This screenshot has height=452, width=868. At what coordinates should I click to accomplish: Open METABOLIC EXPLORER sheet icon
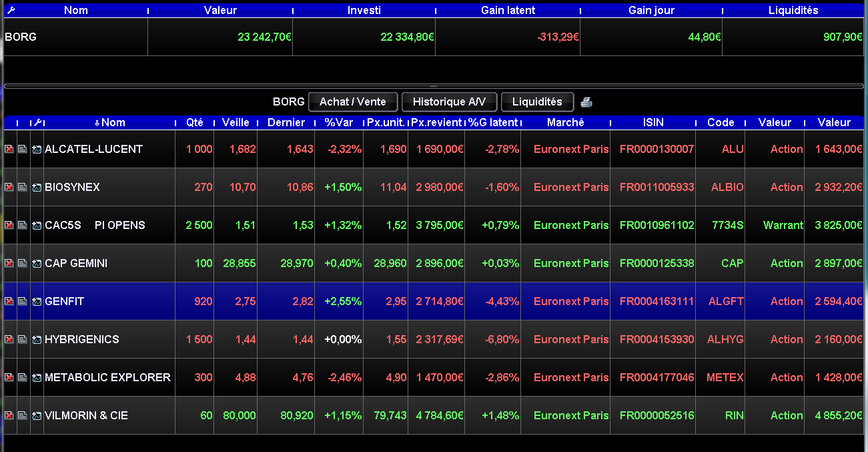[23, 378]
